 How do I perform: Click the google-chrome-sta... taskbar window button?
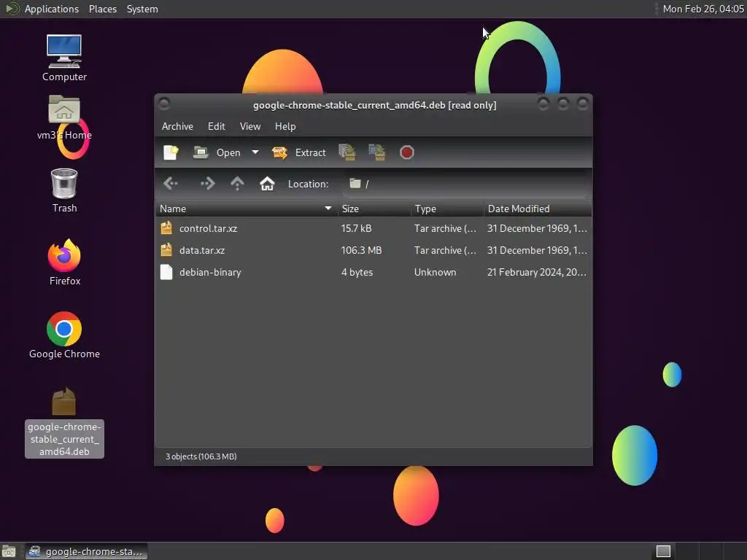coord(86,551)
